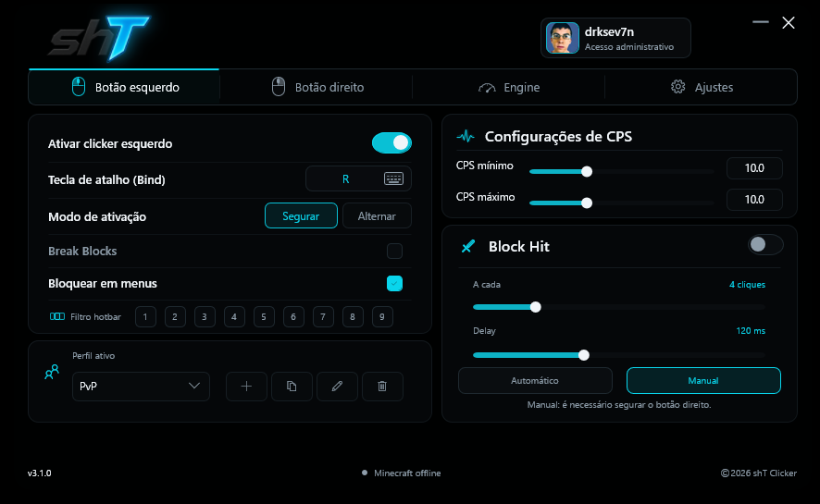Click CPS mínimo value field

click(x=754, y=168)
